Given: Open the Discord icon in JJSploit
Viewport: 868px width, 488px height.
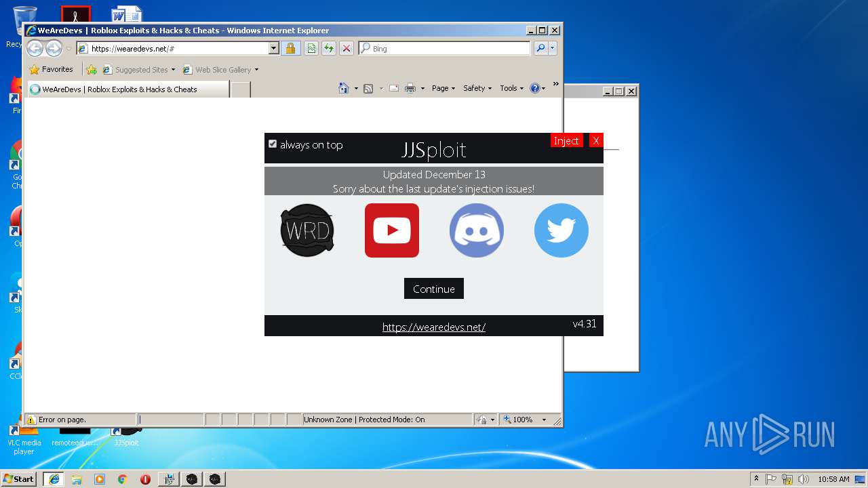Looking at the screenshot, I should click(x=477, y=230).
